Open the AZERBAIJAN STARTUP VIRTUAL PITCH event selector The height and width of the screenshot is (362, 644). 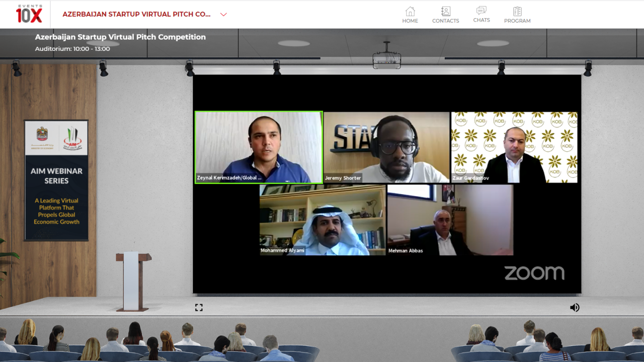[x=136, y=15]
